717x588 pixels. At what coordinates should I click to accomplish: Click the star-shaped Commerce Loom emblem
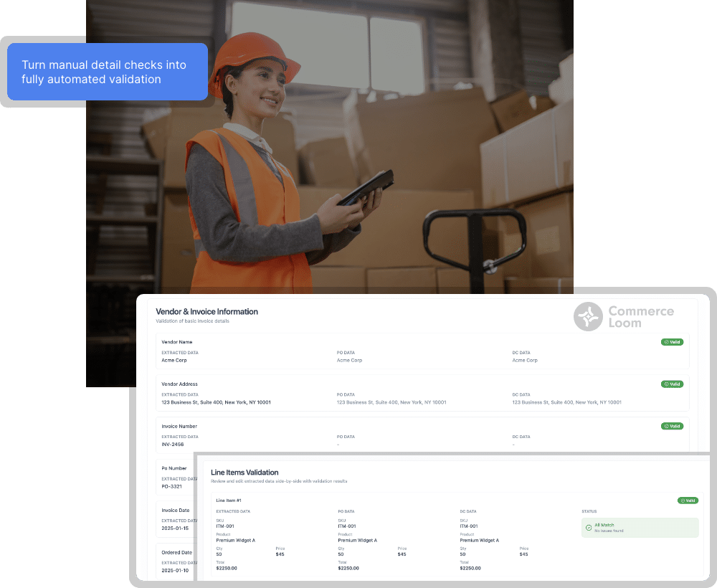(587, 316)
